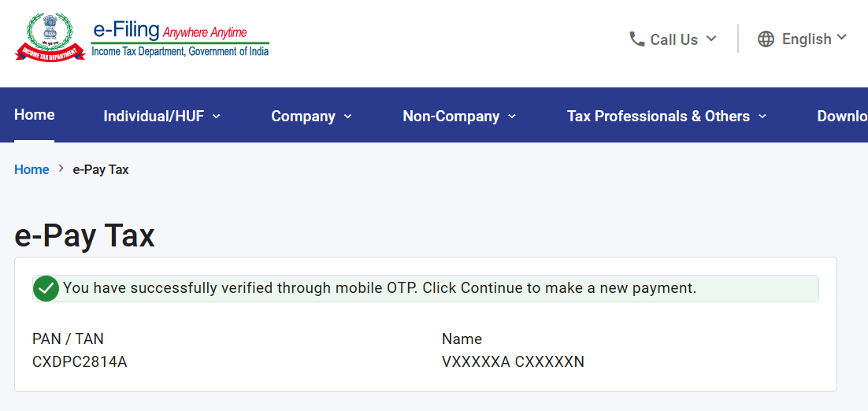Click the phone icon beside Call Us
The width and height of the screenshot is (868, 411).
click(637, 39)
